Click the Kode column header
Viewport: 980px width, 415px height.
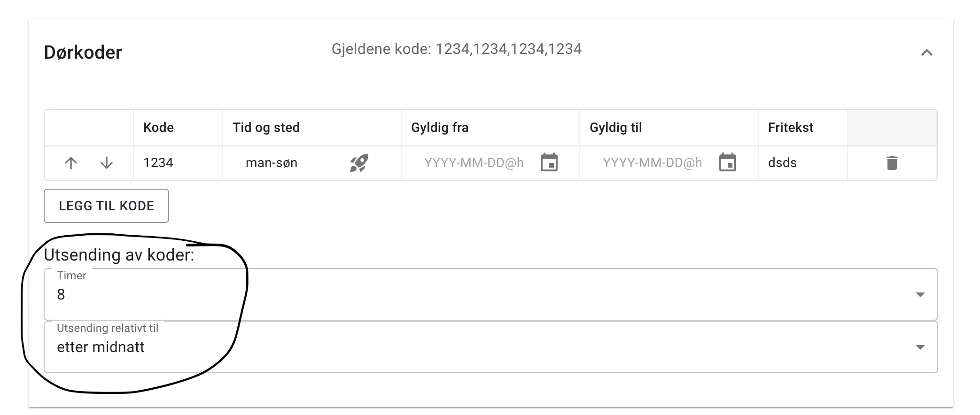(x=158, y=127)
